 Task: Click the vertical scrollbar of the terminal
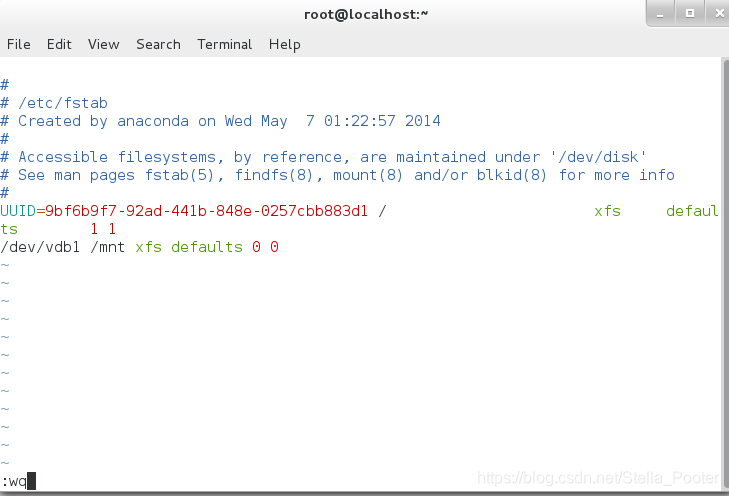point(725,274)
